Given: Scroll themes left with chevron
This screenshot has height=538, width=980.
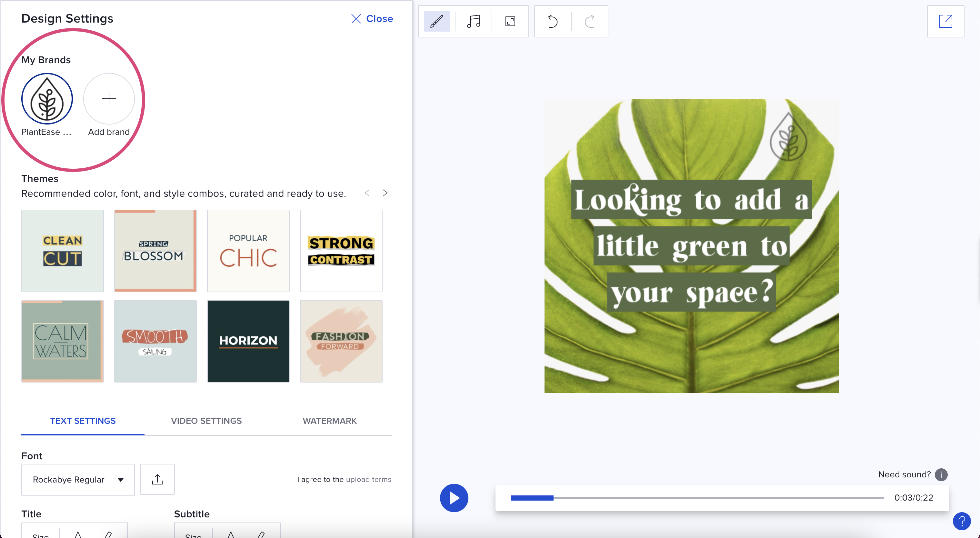Looking at the screenshot, I should coord(367,192).
